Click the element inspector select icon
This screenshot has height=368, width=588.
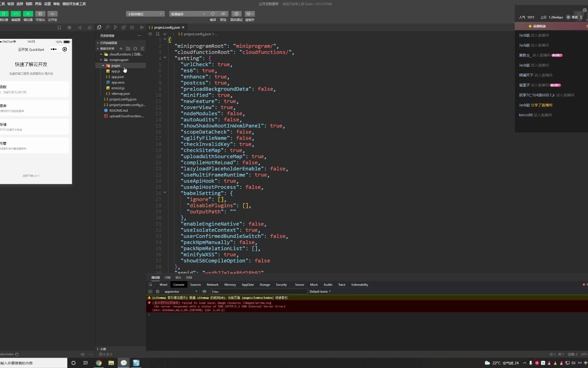click(150, 285)
